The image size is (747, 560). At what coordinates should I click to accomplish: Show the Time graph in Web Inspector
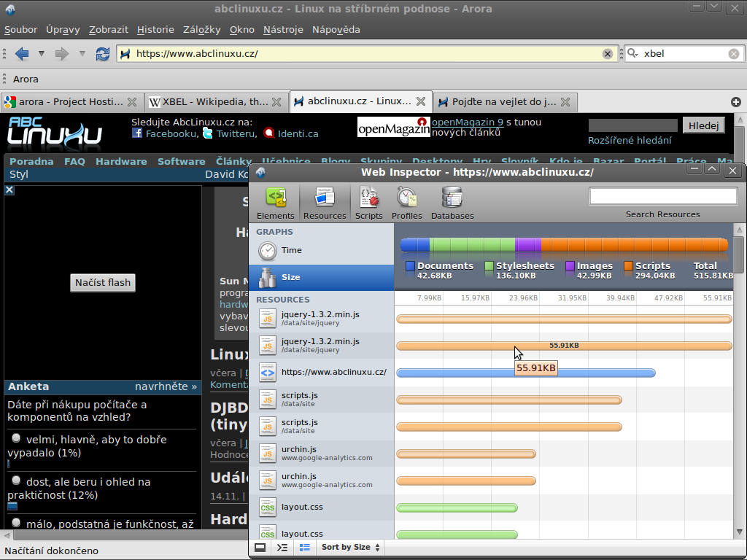click(322, 251)
